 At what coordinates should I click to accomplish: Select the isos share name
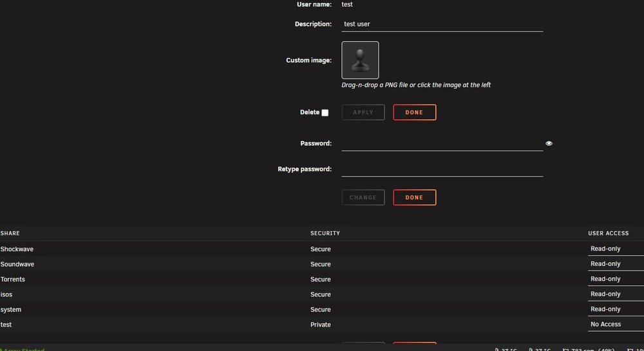[6, 294]
